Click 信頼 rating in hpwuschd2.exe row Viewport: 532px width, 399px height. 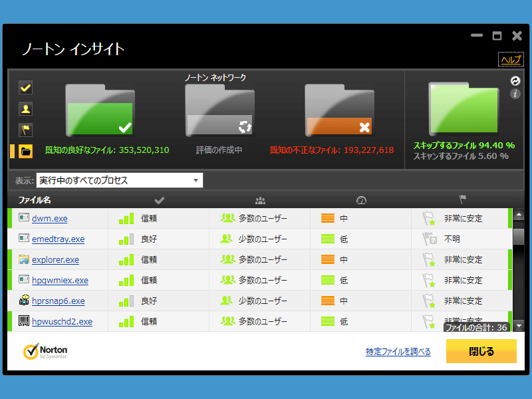click(x=149, y=322)
